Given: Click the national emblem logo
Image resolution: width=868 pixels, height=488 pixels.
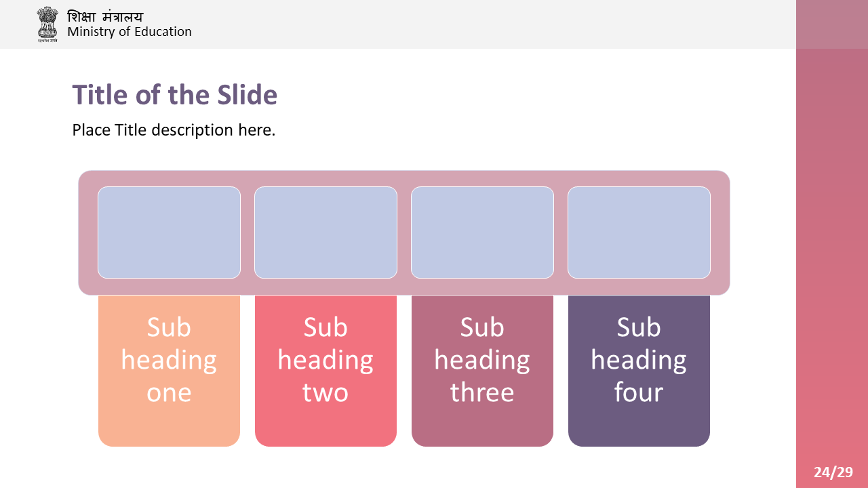Looking at the screenshot, I should [47, 24].
